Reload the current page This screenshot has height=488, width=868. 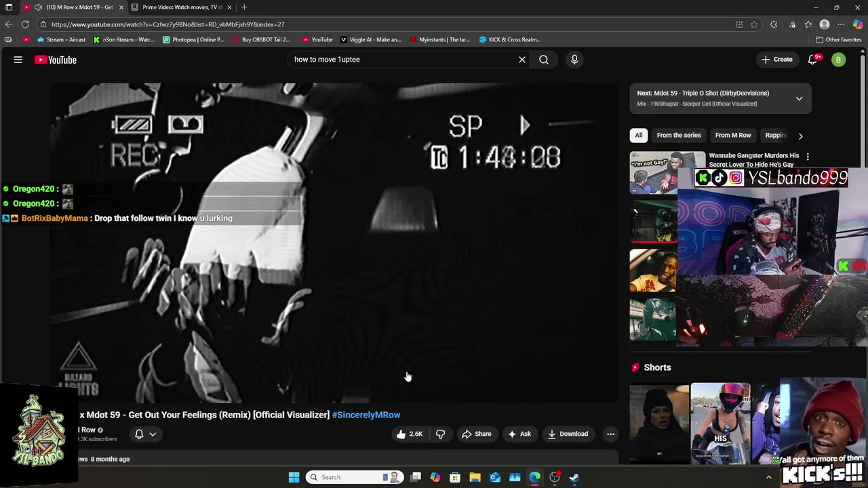tap(25, 24)
